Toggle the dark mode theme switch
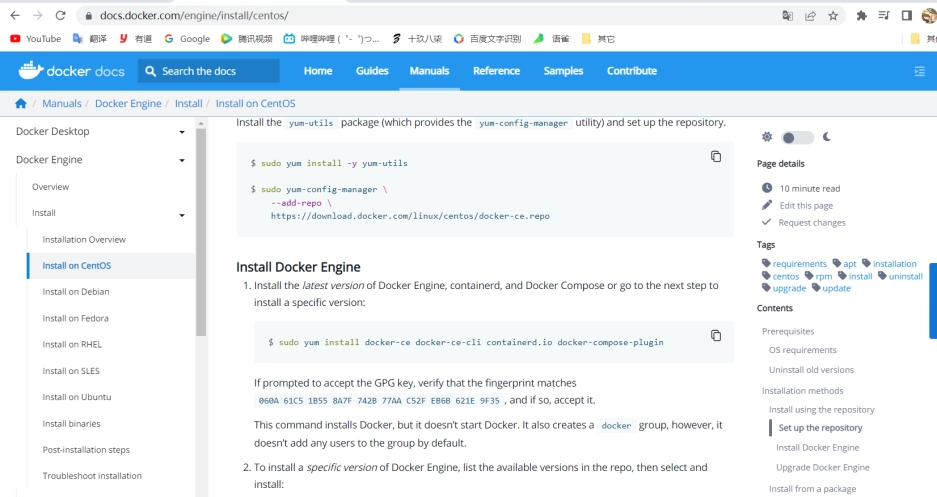937x497 pixels. click(797, 138)
